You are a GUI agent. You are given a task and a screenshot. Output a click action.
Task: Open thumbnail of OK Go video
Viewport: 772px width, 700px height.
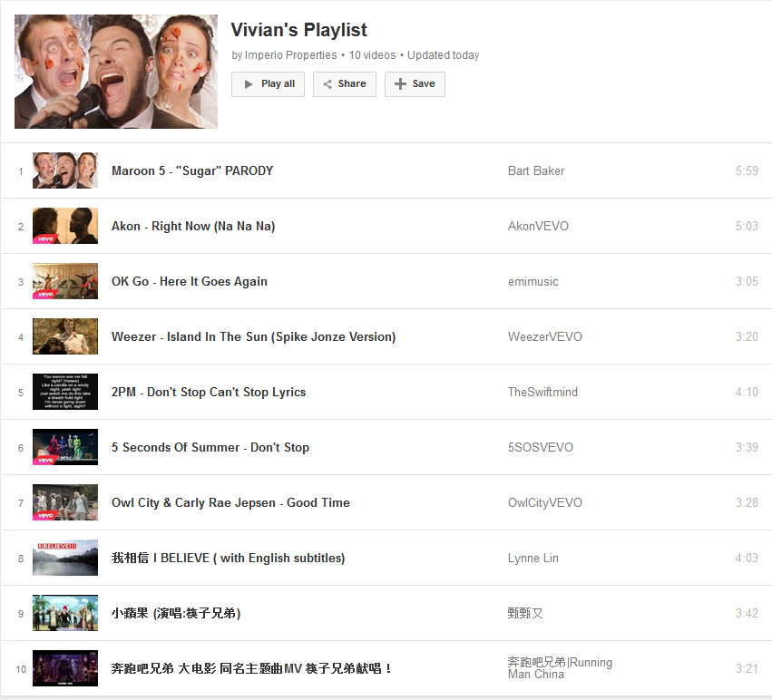pos(65,281)
